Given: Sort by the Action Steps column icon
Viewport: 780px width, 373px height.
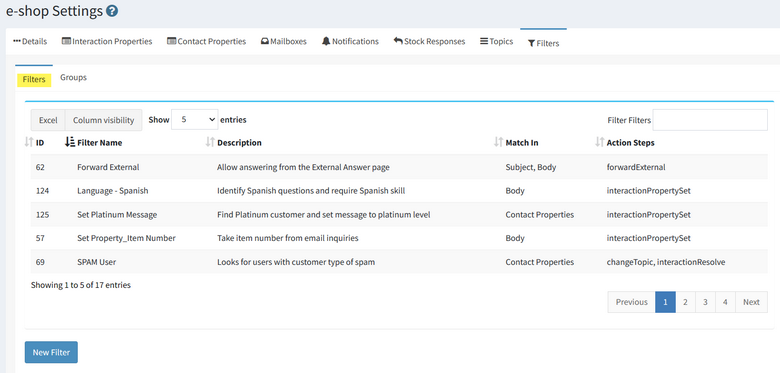Looking at the screenshot, I should click(599, 143).
